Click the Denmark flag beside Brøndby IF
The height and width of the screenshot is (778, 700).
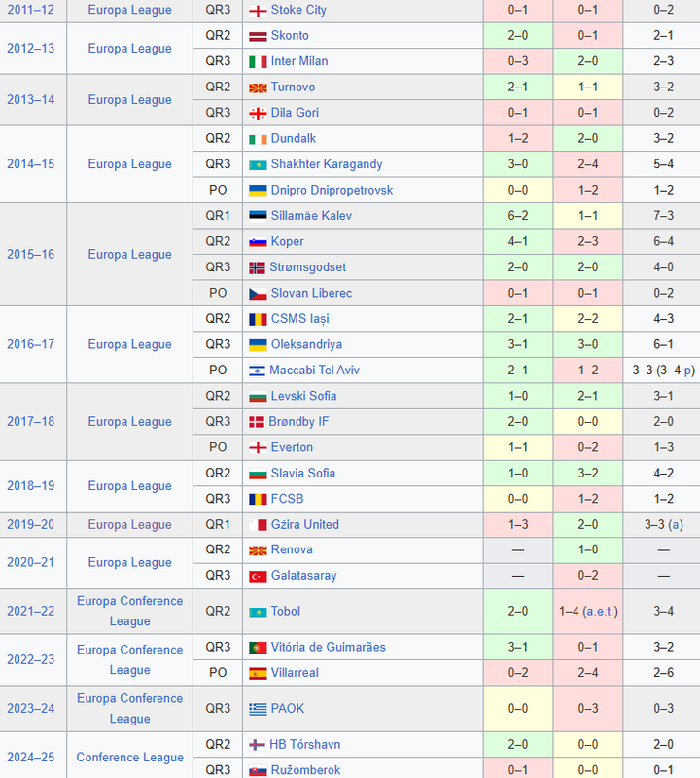tap(257, 422)
